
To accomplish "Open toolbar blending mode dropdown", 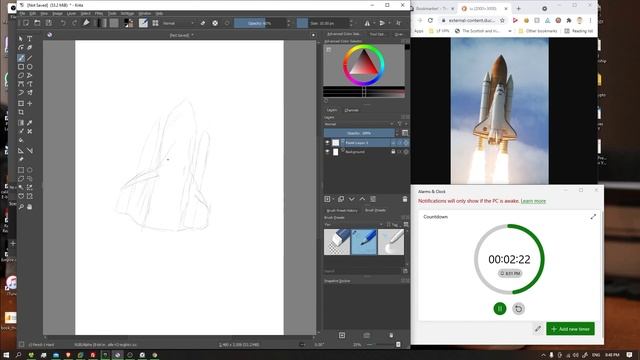I will point(178,23).
